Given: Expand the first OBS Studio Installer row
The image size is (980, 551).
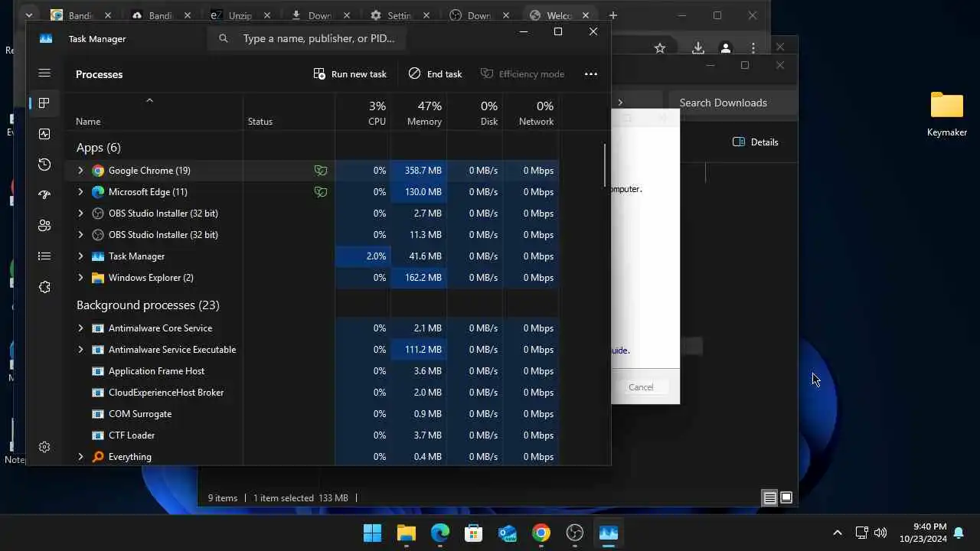Looking at the screenshot, I should point(80,214).
